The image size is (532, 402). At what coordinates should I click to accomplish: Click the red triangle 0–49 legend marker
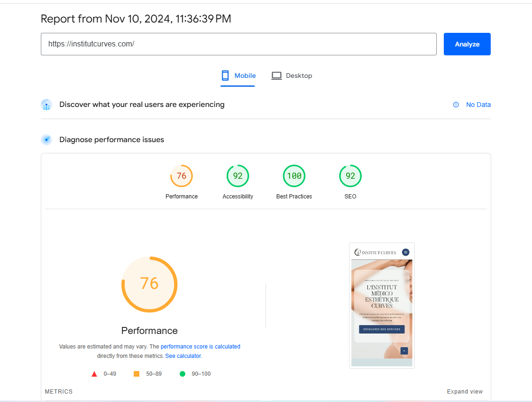click(x=94, y=374)
